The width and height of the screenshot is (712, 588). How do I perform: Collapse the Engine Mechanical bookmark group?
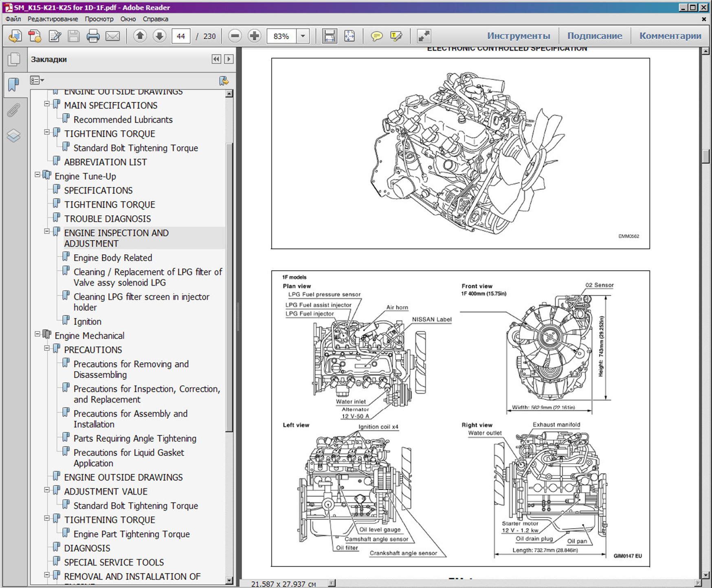click(x=37, y=334)
